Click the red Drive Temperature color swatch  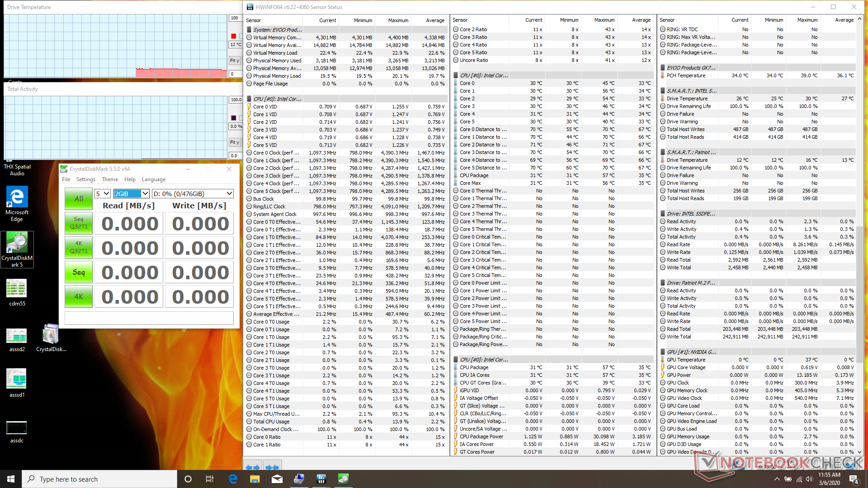coord(234,36)
